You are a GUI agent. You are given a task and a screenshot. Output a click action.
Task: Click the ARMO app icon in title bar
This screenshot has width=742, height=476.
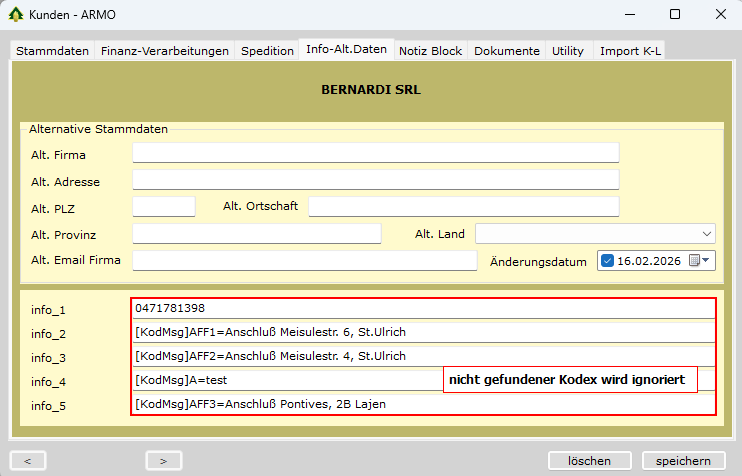tap(15, 15)
